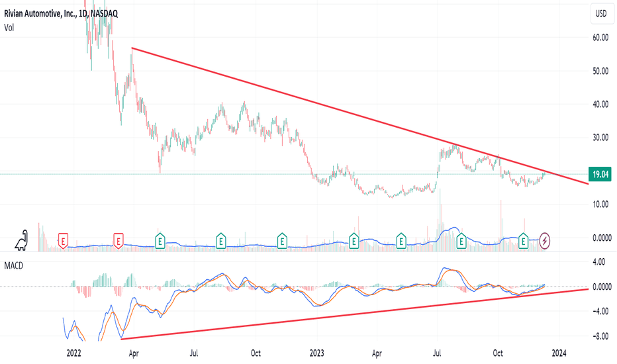Open the green earnings marker near November 2023
Image resolution: width=617 pixels, height=364 pixels.
(x=523, y=240)
